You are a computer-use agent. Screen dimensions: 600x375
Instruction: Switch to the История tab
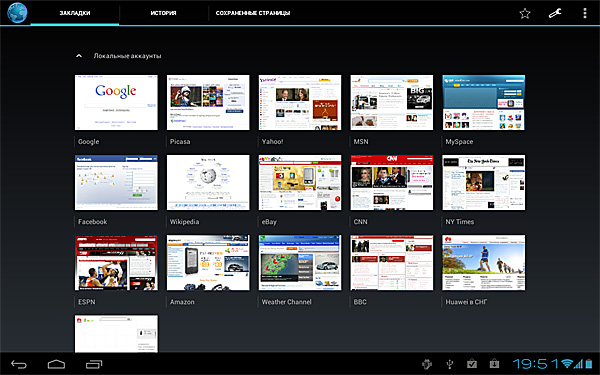coord(163,13)
